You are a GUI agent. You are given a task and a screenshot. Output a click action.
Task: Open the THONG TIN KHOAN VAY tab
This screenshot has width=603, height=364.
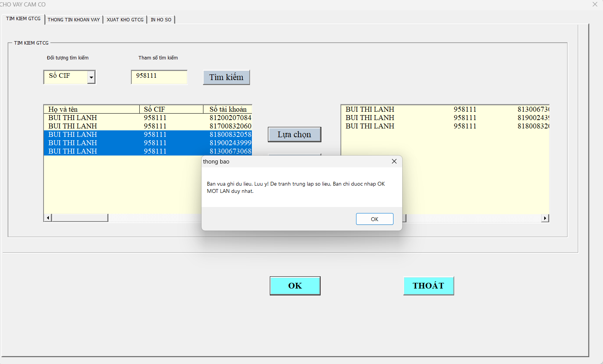(x=74, y=19)
